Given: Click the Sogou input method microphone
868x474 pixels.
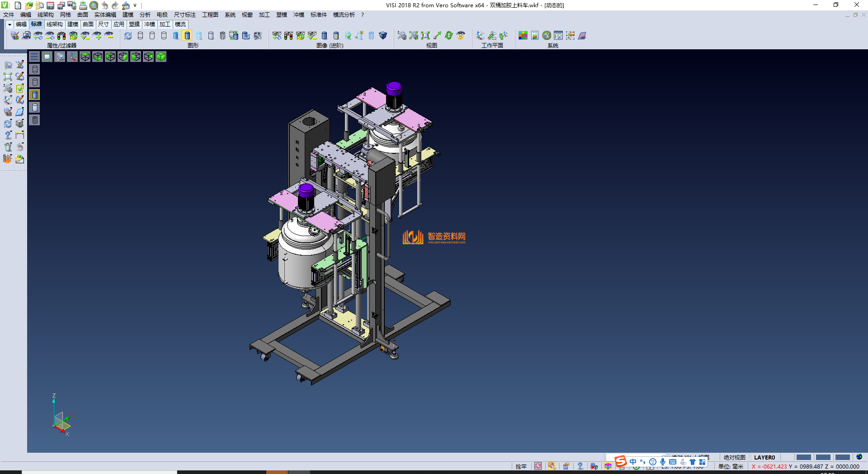Looking at the screenshot, I should (x=662, y=462).
